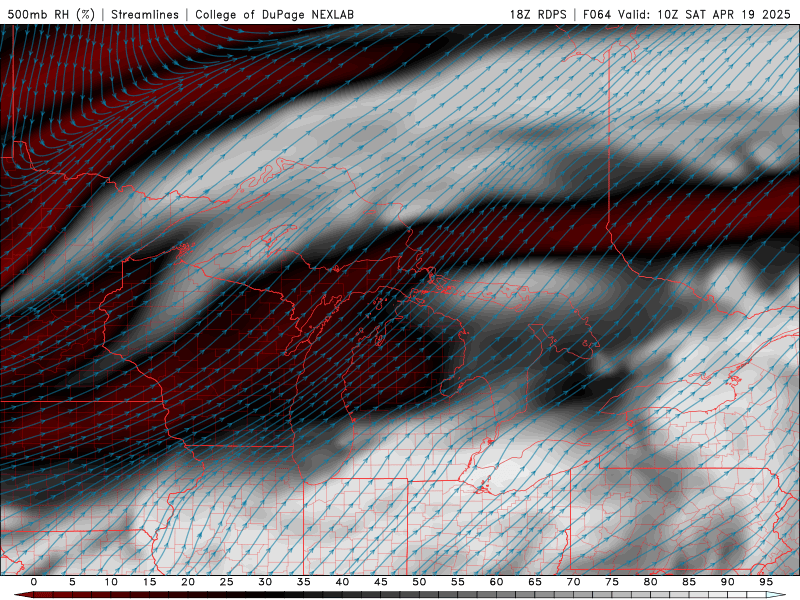Click the colorbar label '75'

[612, 582]
